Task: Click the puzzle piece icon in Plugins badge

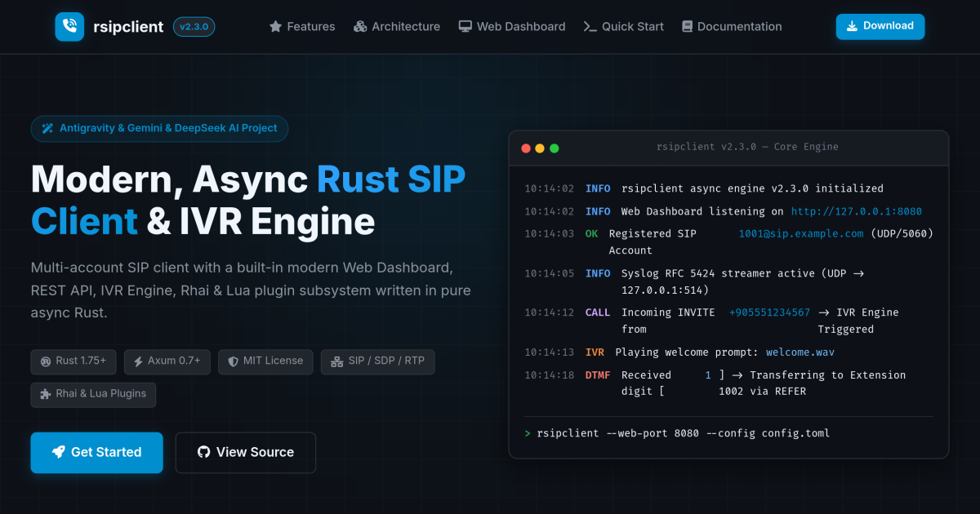Action: (x=46, y=394)
